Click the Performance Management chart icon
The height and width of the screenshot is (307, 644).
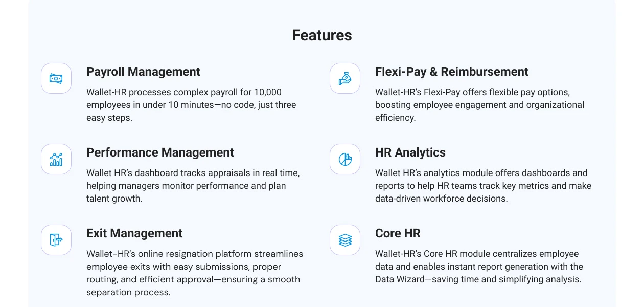coord(56,159)
